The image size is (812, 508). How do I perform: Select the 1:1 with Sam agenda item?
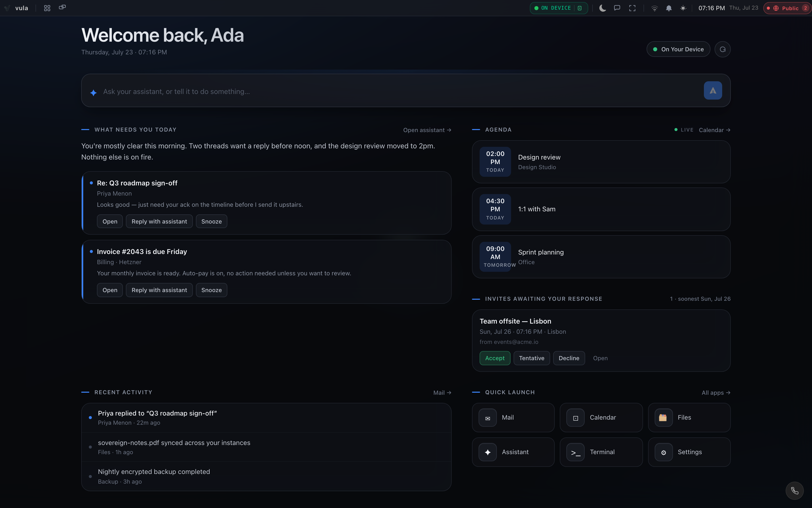(601, 209)
